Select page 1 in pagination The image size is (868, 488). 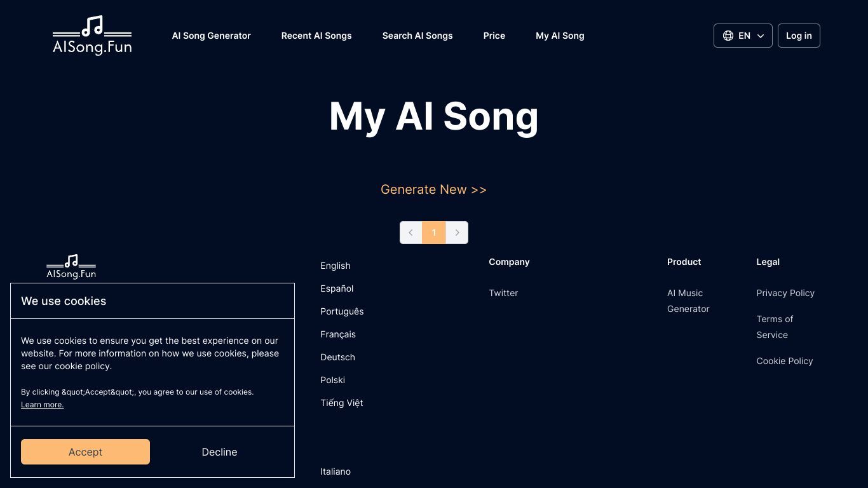click(434, 233)
